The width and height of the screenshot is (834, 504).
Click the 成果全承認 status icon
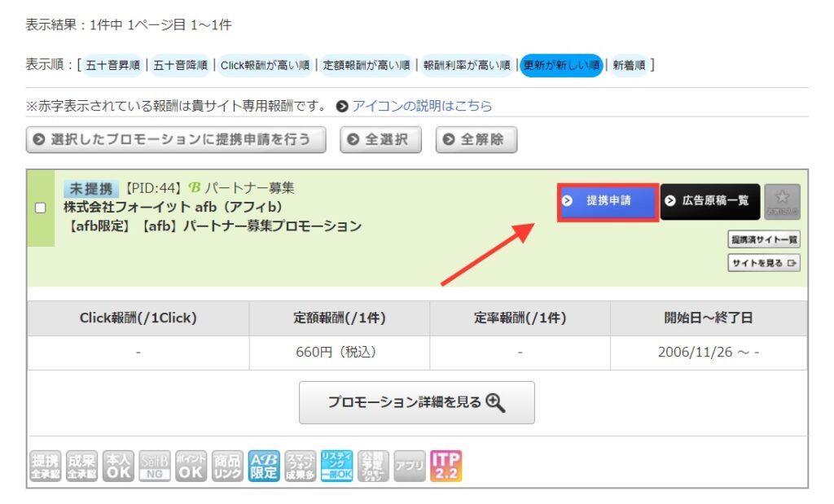(x=81, y=467)
